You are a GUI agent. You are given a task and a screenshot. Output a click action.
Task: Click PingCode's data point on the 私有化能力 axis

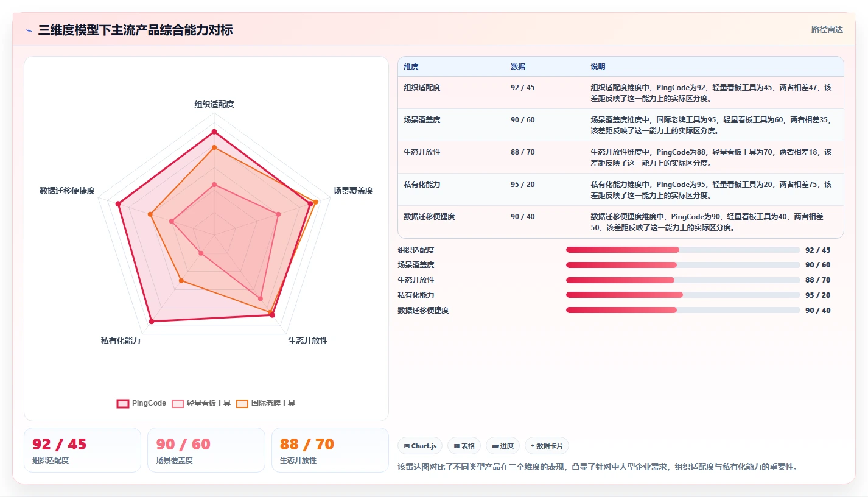(152, 321)
